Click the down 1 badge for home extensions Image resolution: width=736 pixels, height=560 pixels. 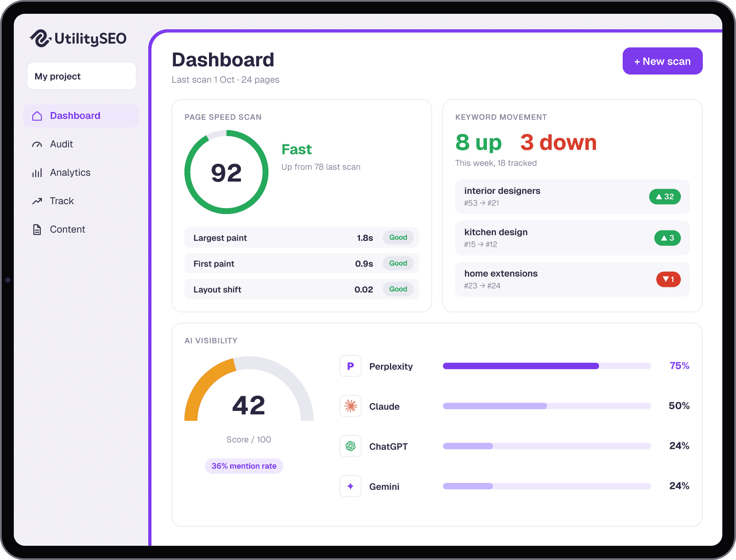pyautogui.click(x=668, y=280)
